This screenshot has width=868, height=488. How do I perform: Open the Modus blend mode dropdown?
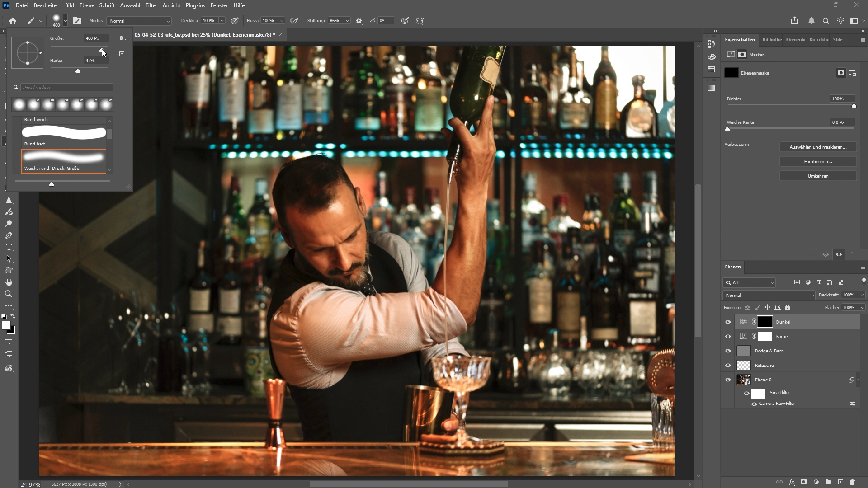click(139, 21)
